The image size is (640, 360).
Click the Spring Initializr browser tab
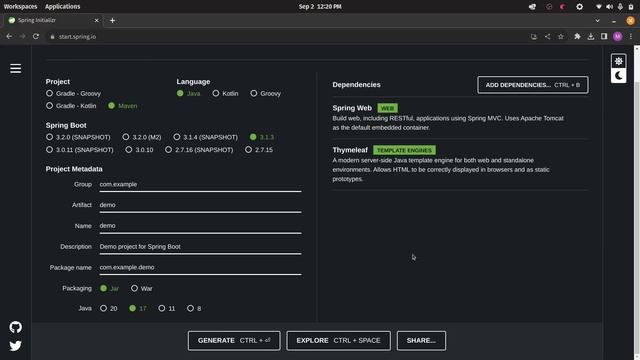pyautogui.click(x=53, y=20)
